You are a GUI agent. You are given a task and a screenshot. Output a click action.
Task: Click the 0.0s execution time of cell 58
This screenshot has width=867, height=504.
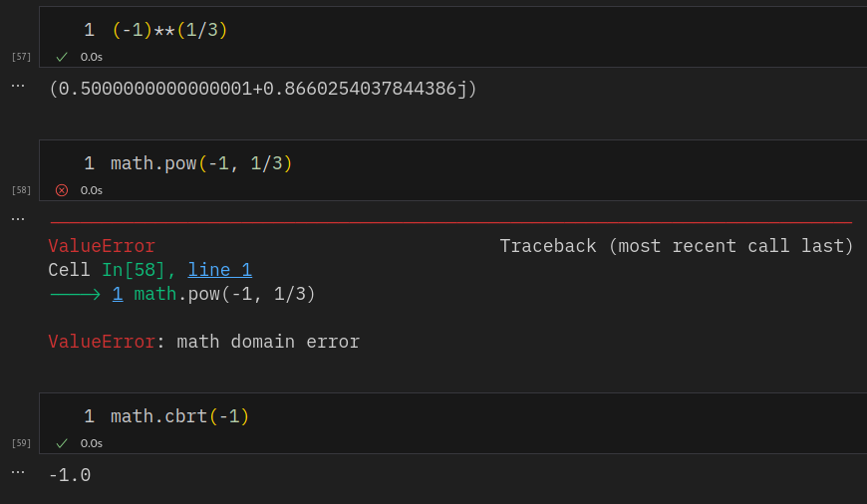(92, 190)
